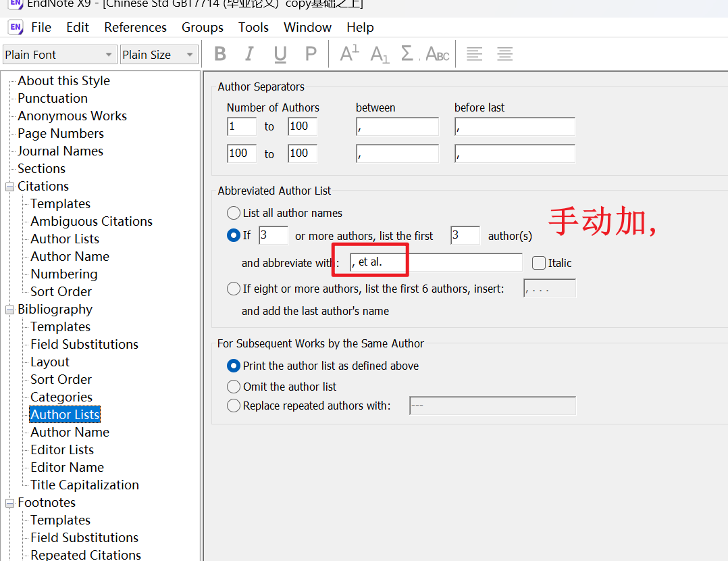Screen dimensions: 728x561
Task: Click the 'list the first' author(s) count field
Action: click(465, 235)
